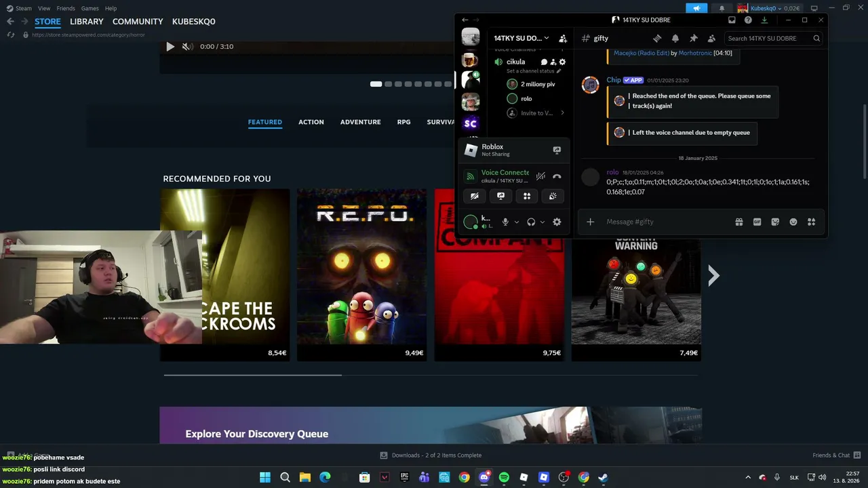Play the Steam trailer video
Image resolution: width=868 pixels, height=488 pixels.
(170, 47)
